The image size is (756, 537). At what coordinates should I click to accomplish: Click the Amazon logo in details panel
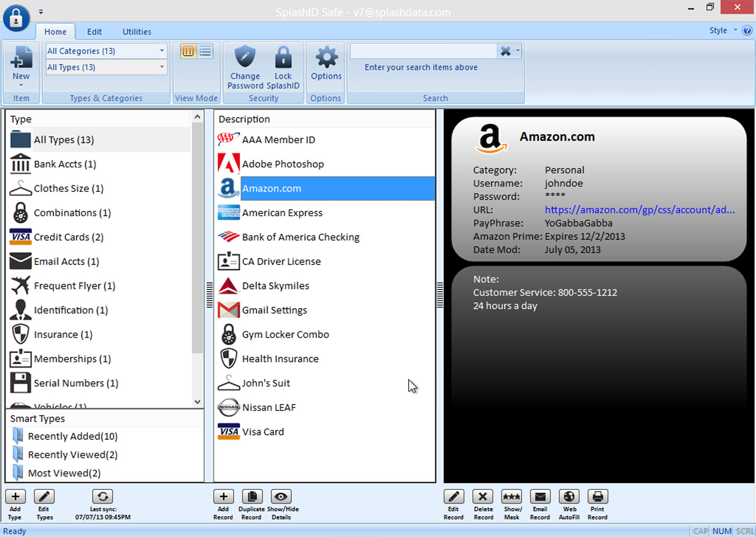[491, 138]
